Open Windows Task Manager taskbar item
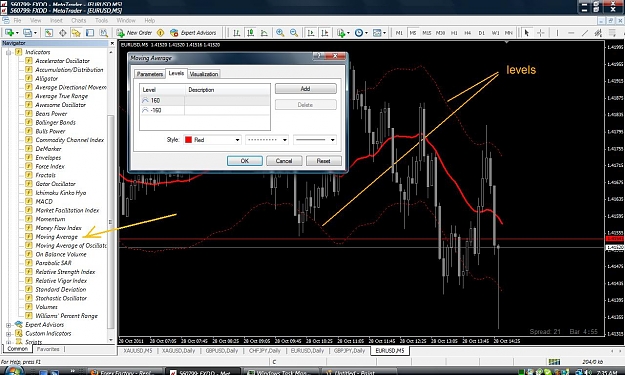This screenshot has height=375, width=625. click(x=281, y=372)
